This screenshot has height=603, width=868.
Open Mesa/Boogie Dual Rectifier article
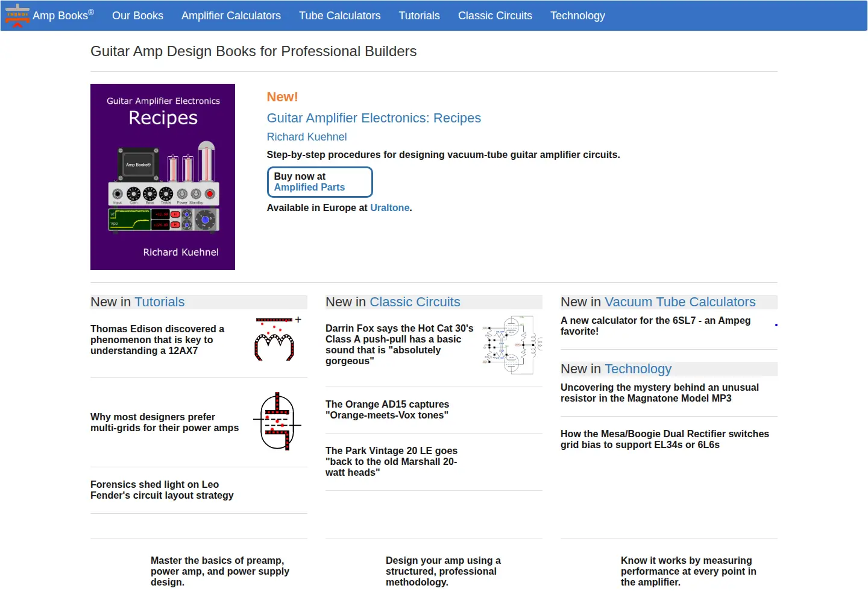coord(665,439)
